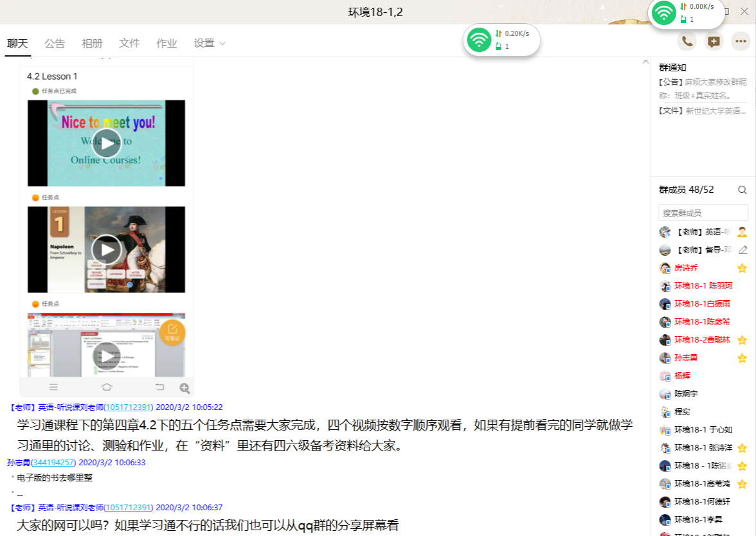Image resolution: width=756 pixels, height=536 pixels.
Task: Play the Nice to meet you video
Action: [106, 143]
